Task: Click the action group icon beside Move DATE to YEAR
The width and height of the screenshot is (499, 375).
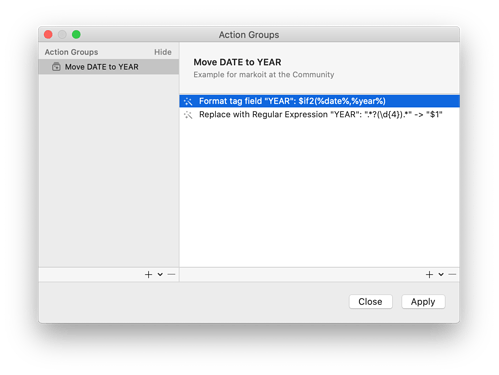Action: 56,67
